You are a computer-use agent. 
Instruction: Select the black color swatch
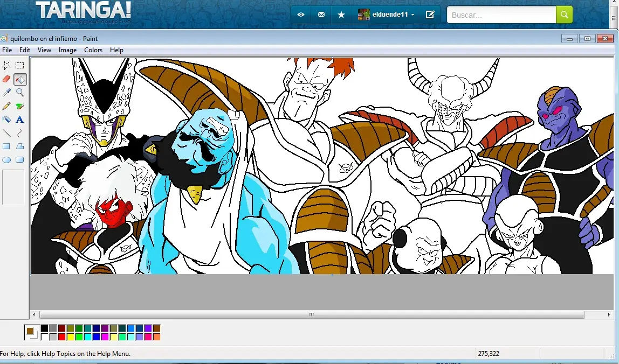pyautogui.click(x=45, y=328)
